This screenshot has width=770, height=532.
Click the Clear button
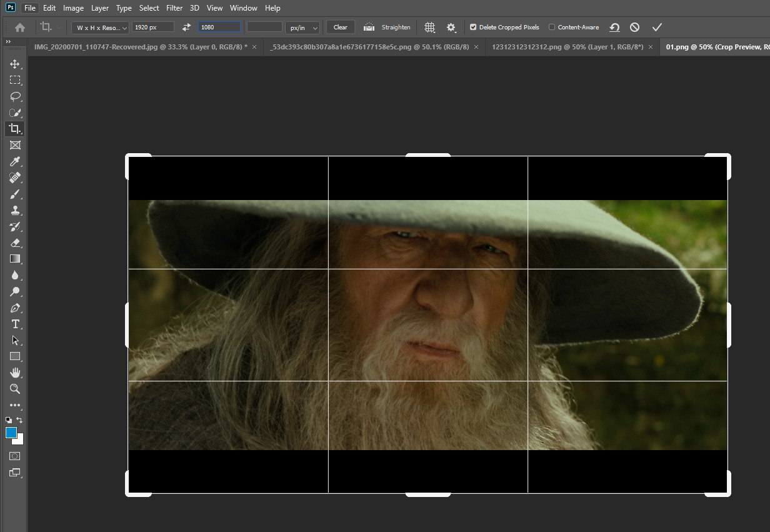(341, 28)
